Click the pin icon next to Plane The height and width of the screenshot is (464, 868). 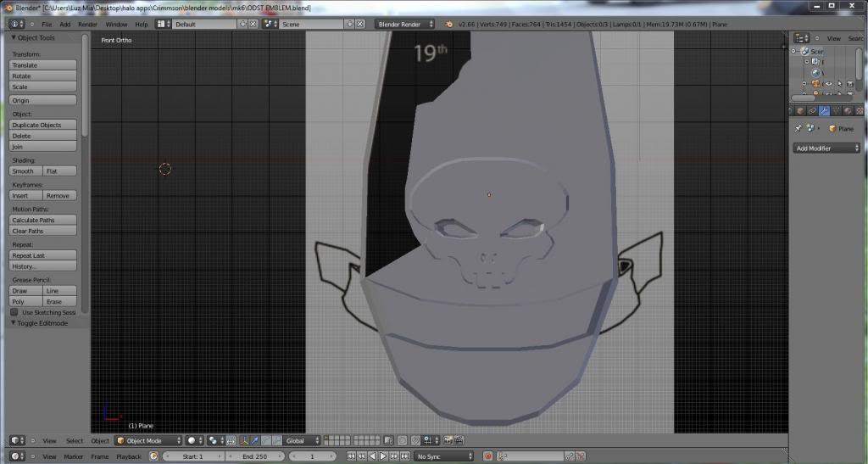(798, 129)
